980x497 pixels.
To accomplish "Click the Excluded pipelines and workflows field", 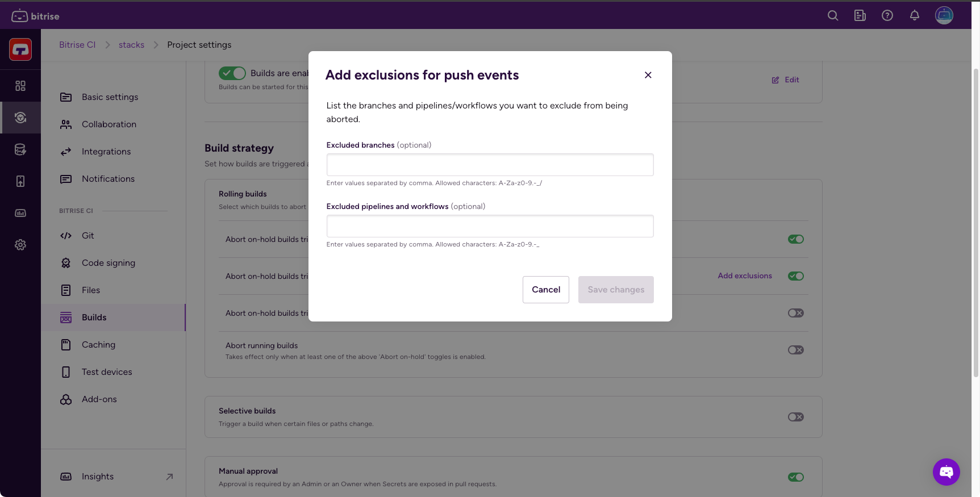I will (x=490, y=226).
